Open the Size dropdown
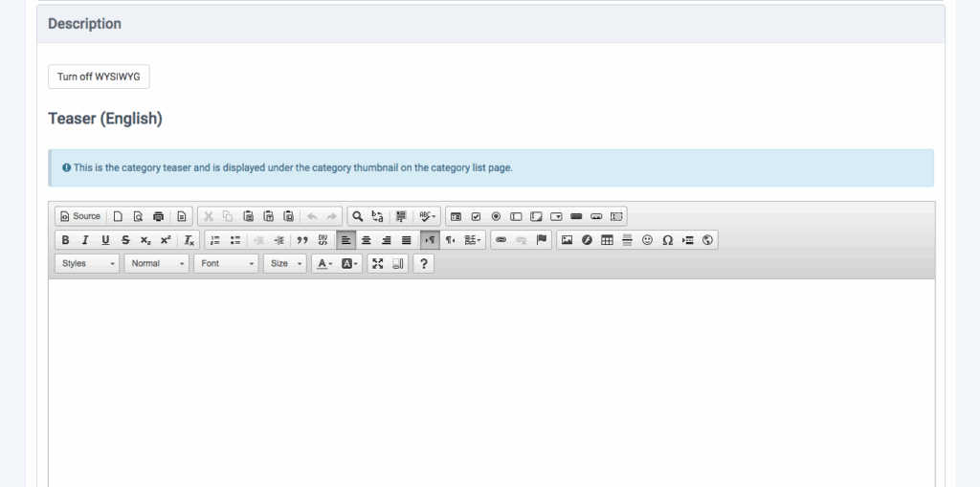The width and height of the screenshot is (980, 487). [x=285, y=263]
